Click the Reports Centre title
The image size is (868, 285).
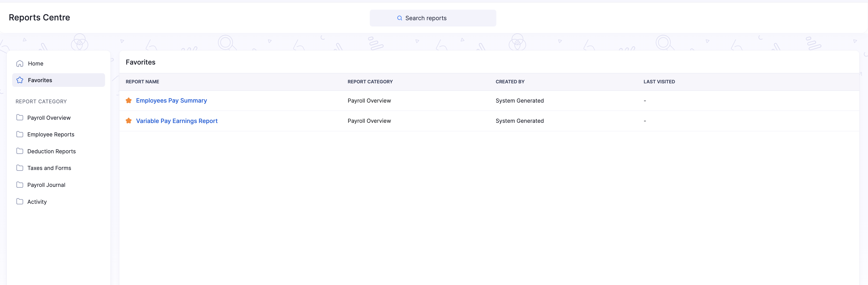(x=39, y=18)
